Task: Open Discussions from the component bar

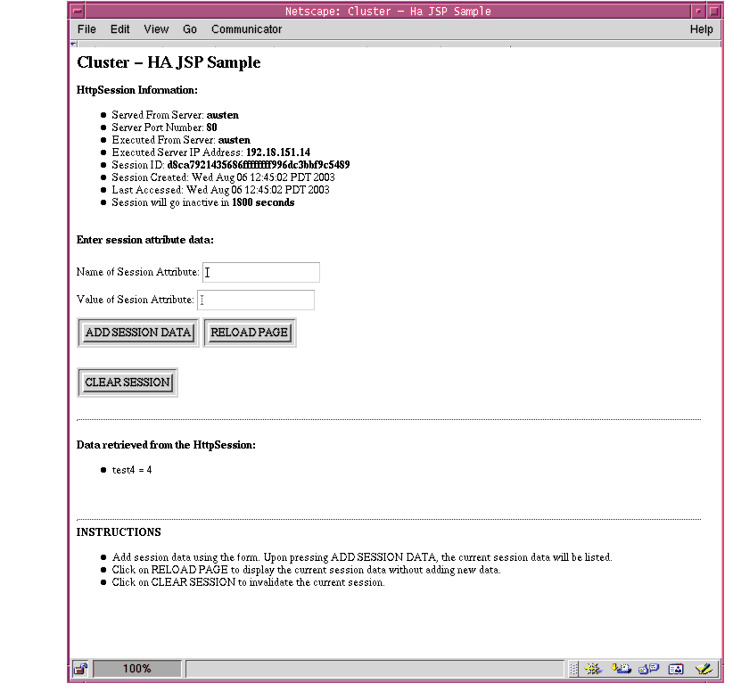Action: (x=648, y=669)
